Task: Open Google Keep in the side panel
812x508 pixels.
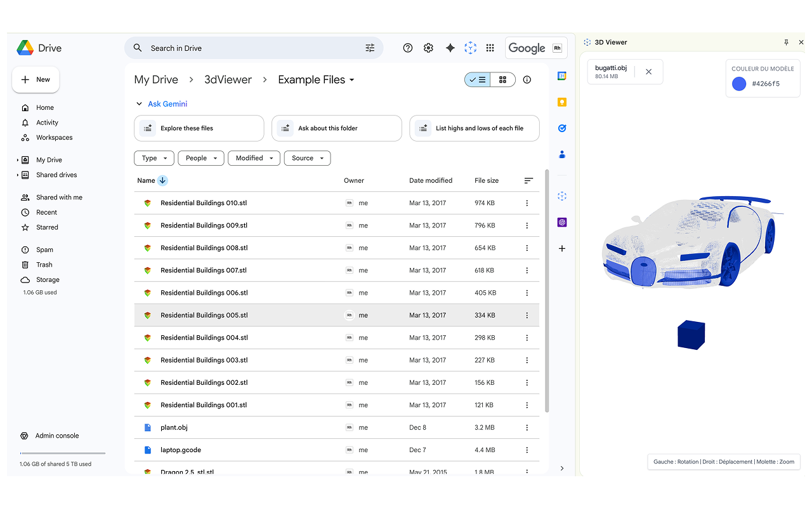Action: tap(561, 102)
